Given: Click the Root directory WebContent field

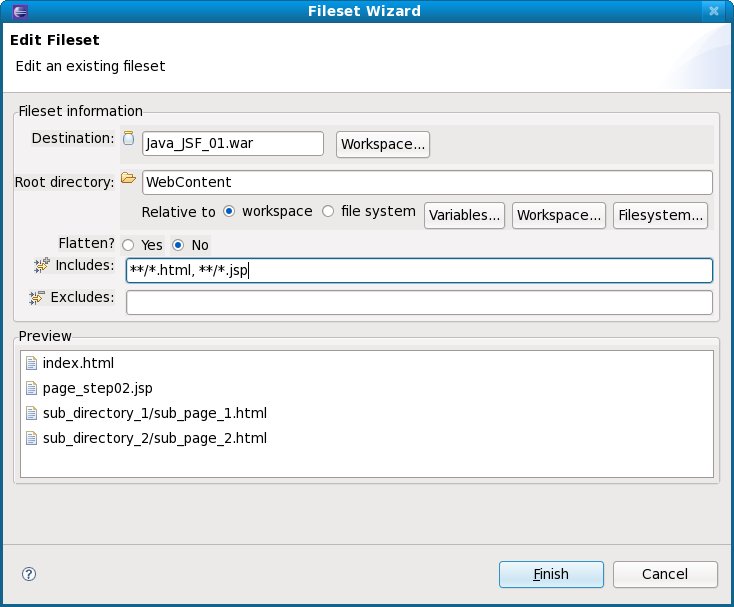Looking at the screenshot, I should tap(427, 182).
